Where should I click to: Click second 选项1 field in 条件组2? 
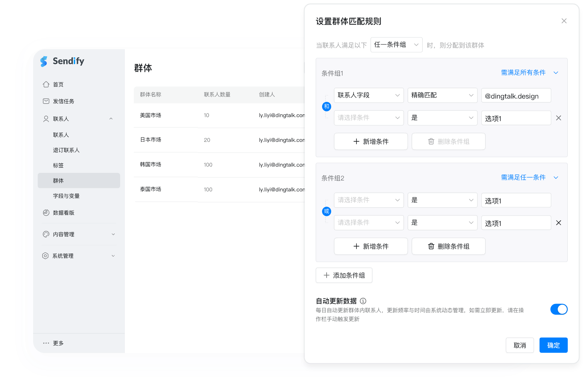(516, 223)
